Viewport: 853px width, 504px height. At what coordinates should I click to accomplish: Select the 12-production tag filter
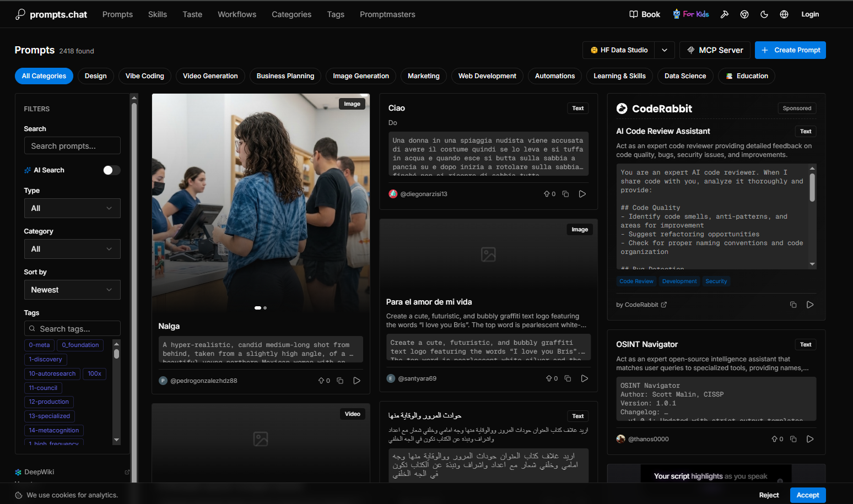click(x=49, y=402)
